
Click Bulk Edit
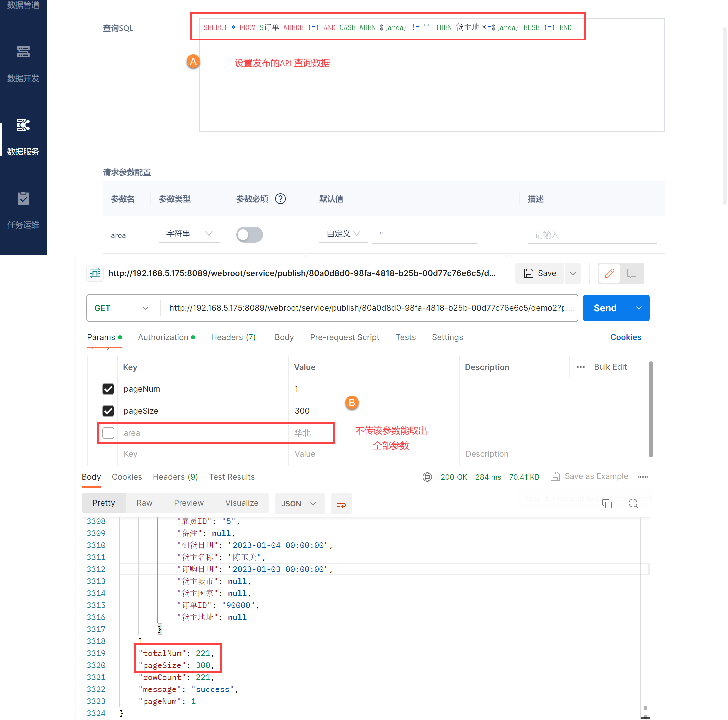click(610, 367)
